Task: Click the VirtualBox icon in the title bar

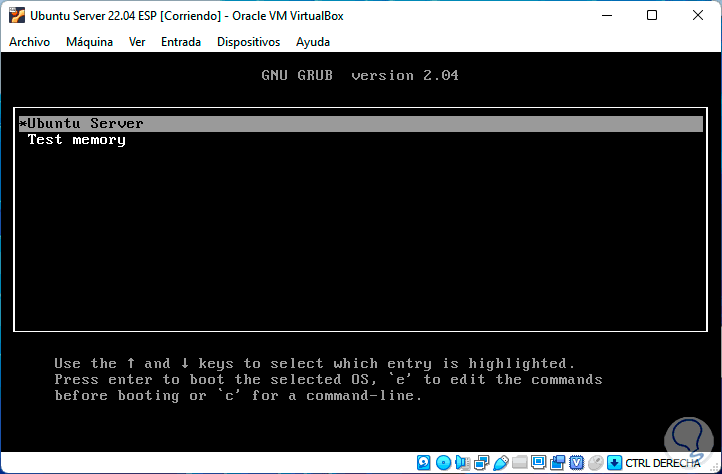Action: pos(17,15)
